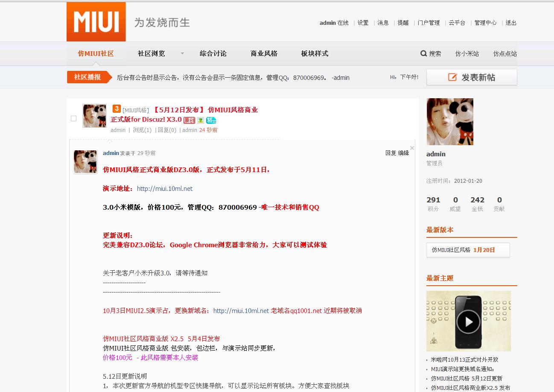Click the blue 精 digest icon
Image resolution: width=554 pixels, height=392 pixels.
point(211,120)
